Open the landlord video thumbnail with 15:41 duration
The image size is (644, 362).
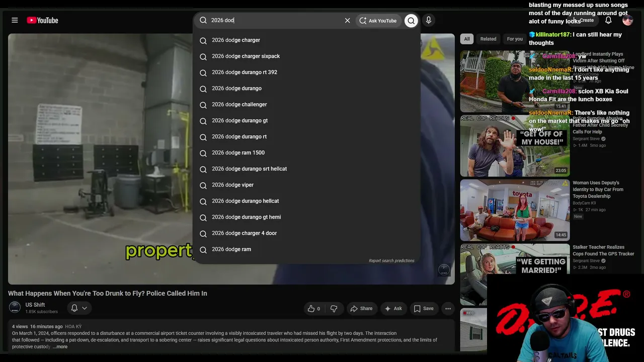pyautogui.click(x=515, y=81)
